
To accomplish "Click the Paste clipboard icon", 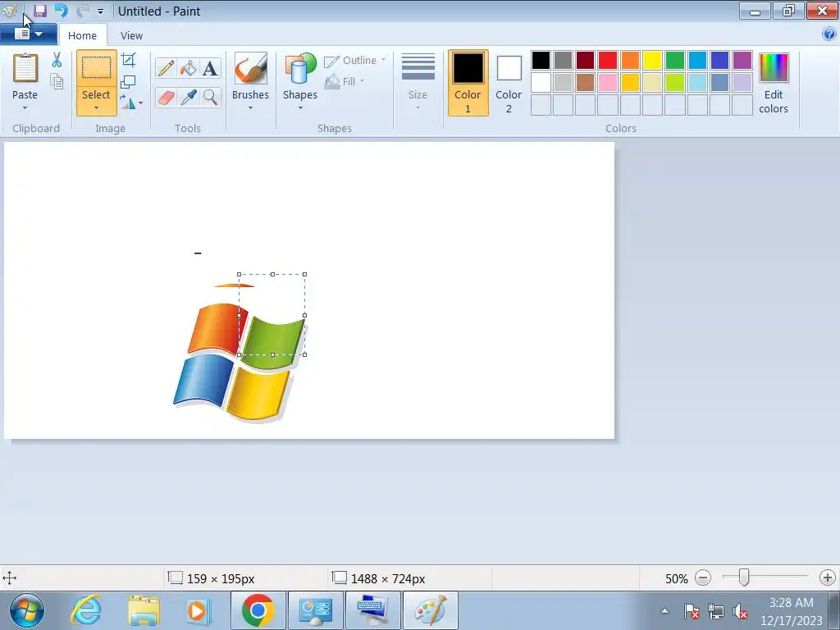I will (25, 69).
